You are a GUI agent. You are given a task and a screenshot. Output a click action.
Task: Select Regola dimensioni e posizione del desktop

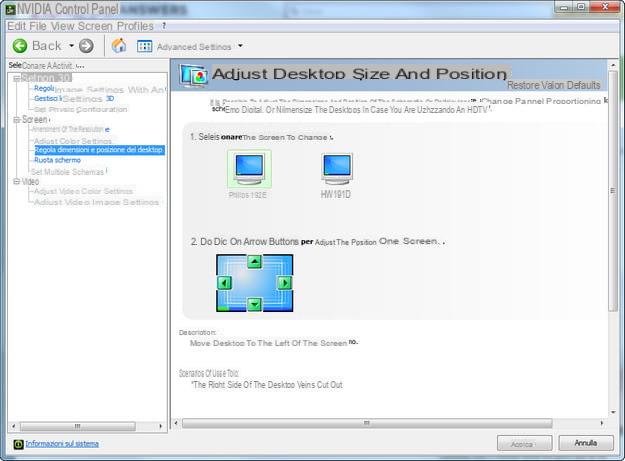click(99, 150)
